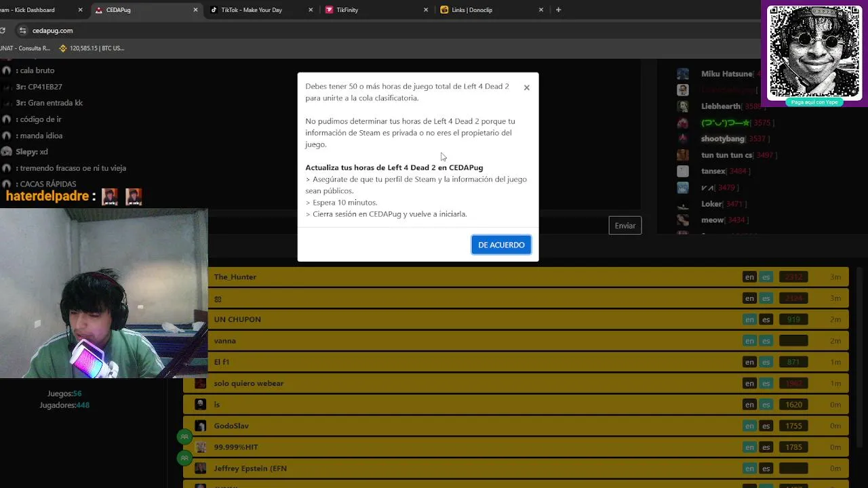Open Liebhearth in leaderboard

(x=720, y=106)
